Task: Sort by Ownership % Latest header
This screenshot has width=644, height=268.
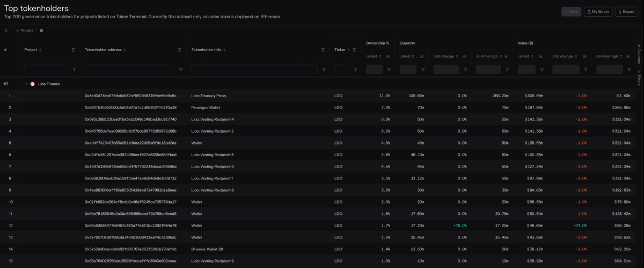Action: pos(375,56)
